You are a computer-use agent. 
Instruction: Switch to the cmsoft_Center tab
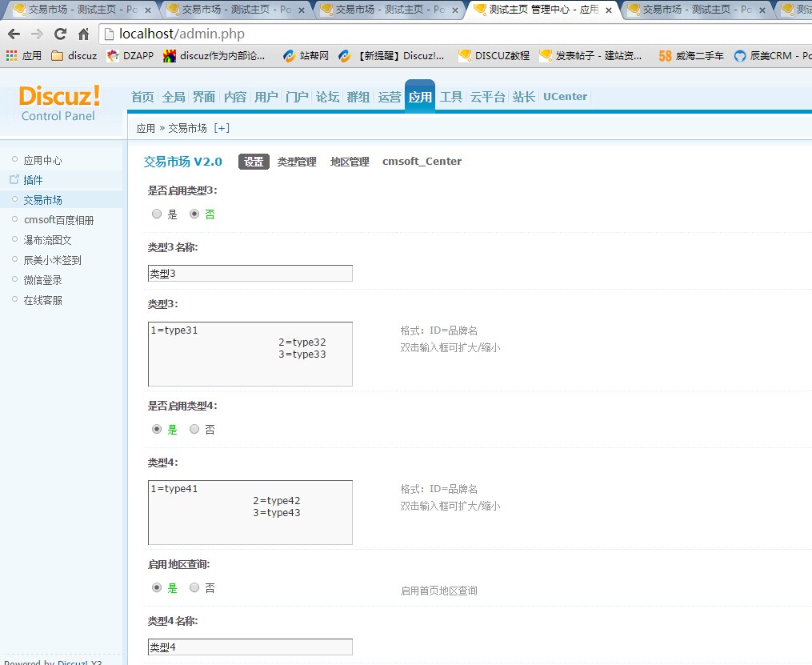422,162
